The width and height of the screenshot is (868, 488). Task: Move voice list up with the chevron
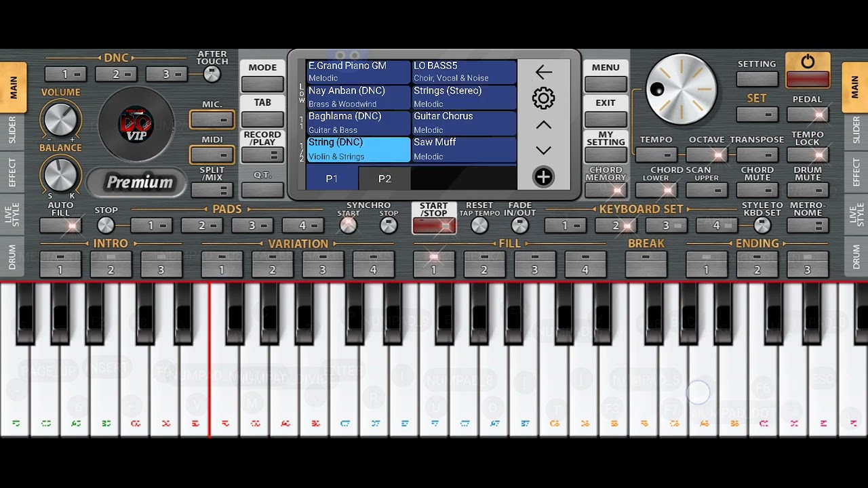[x=543, y=125]
